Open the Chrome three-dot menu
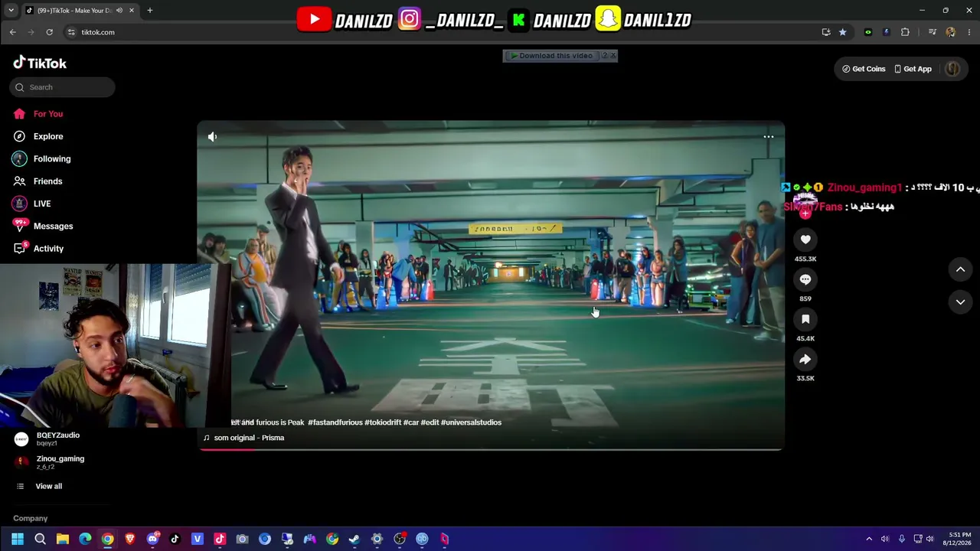The image size is (980, 551). click(x=969, y=32)
